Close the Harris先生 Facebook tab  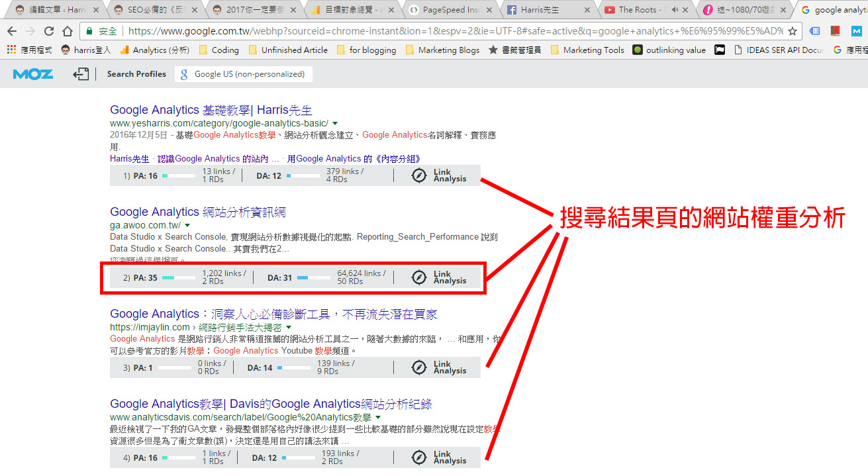pyautogui.click(x=587, y=10)
